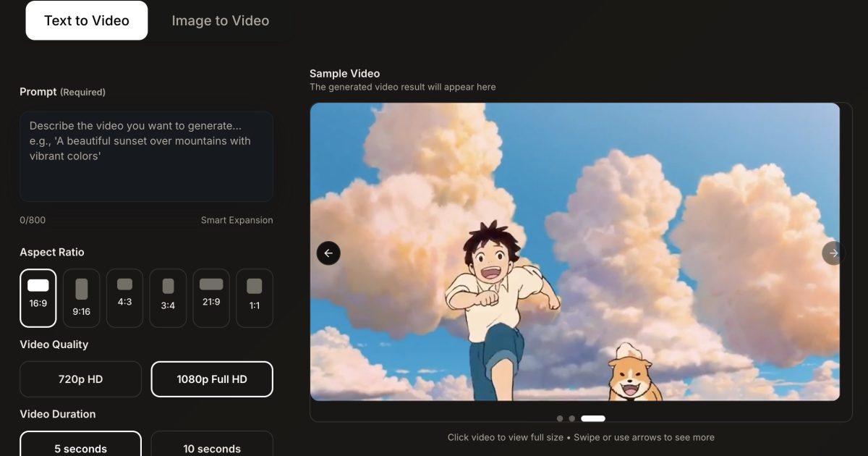Click the next sample arrow icon
This screenshot has height=456, width=868.
point(833,253)
